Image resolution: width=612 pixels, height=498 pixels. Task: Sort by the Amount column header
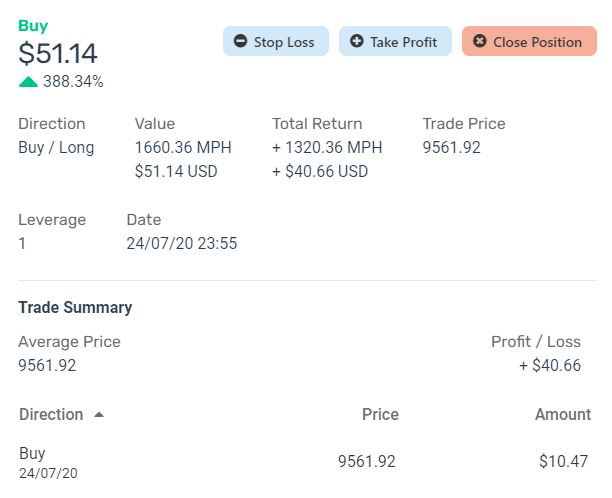click(x=563, y=414)
